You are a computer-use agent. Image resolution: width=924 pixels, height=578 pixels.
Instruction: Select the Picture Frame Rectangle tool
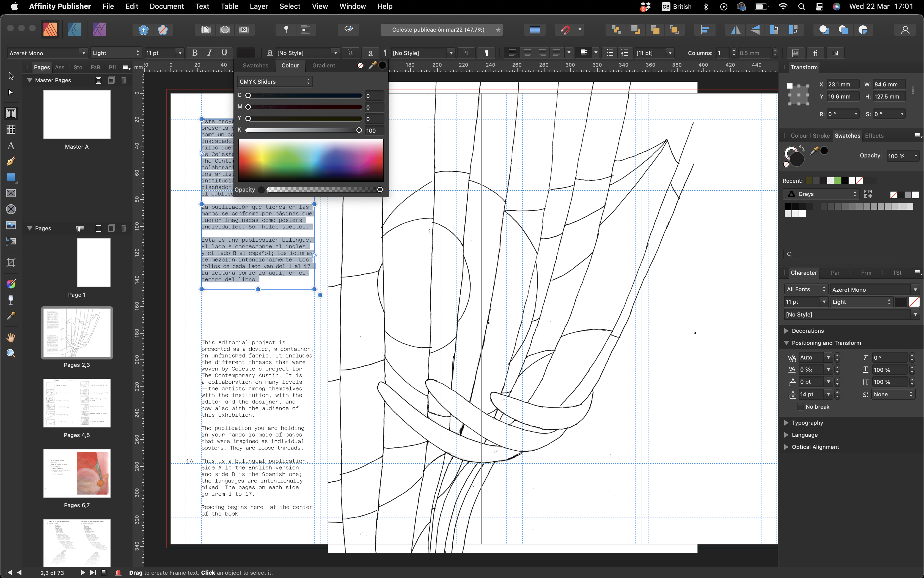(x=11, y=193)
